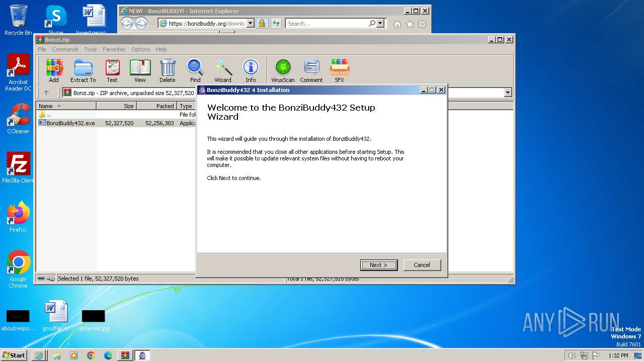This screenshot has width=644, height=362.
Task: Select the Extract To toolbar icon
Action: coord(83,70)
